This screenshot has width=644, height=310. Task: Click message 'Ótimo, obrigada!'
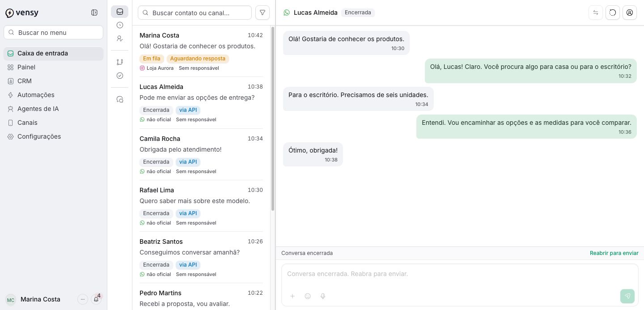(x=313, y=154)
